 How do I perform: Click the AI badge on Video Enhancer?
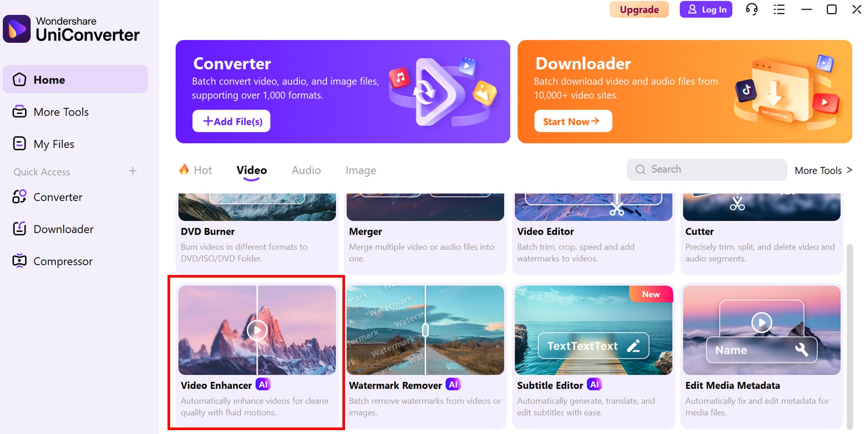coord(263,384)
